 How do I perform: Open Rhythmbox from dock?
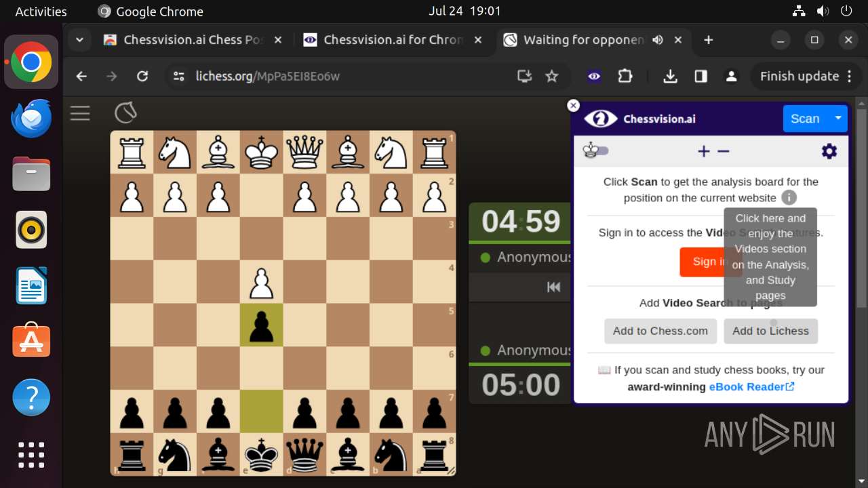31,230
